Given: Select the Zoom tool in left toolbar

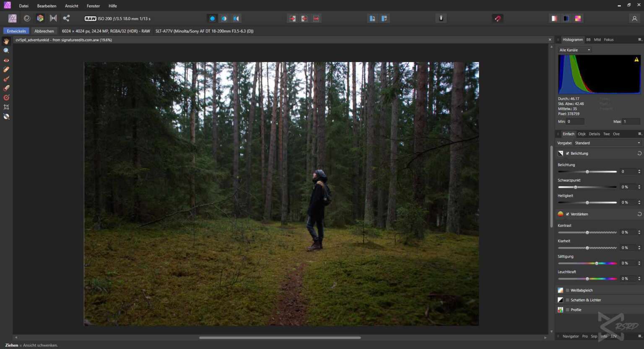Looking at the screenshot, I should 6,51.
